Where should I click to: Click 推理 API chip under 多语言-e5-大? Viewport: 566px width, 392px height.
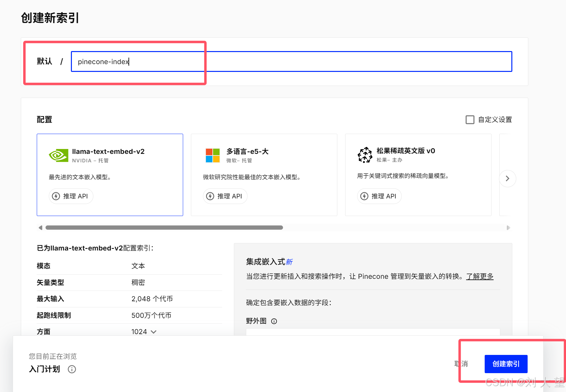coord(225,196)
